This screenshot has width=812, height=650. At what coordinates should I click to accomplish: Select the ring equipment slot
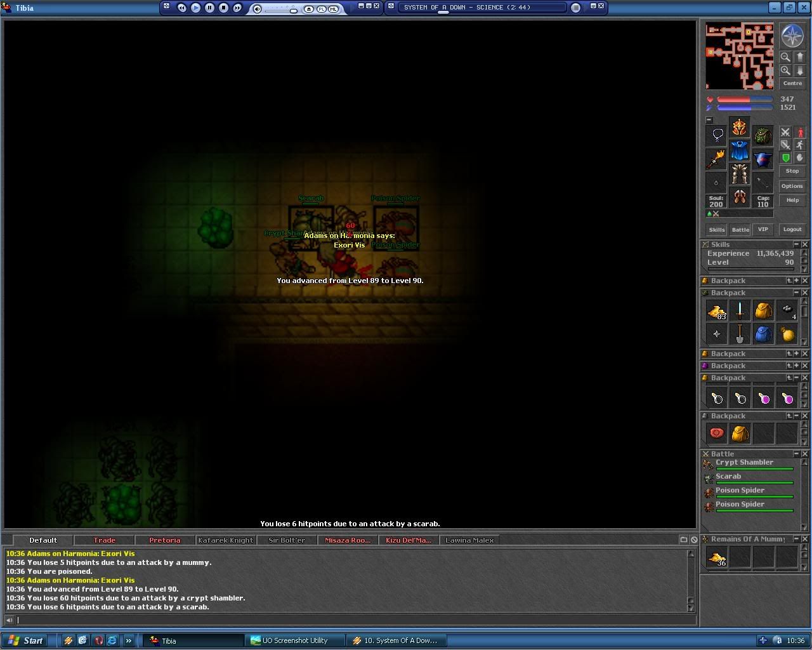[x=716, y=182]
